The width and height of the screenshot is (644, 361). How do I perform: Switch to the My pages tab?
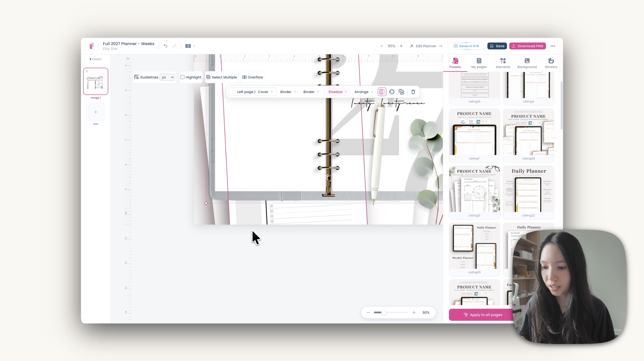[479, 63]
